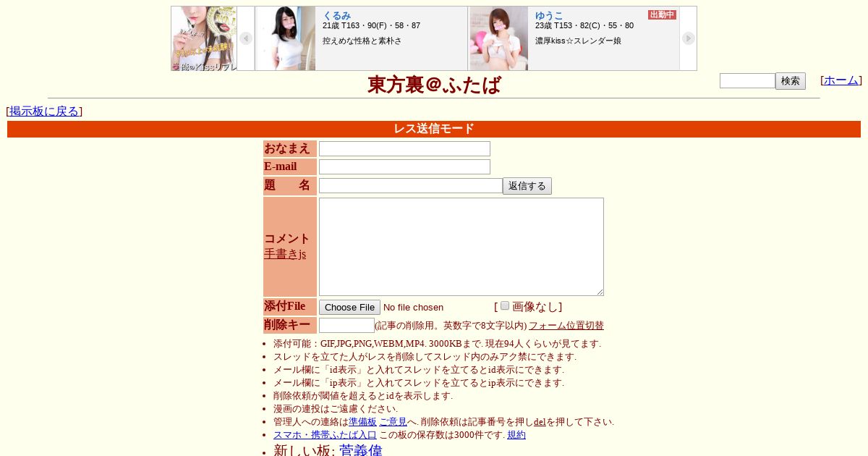Open the new board 菅義偉 link
Screen dimensions: 868x456
click(361, 451)
